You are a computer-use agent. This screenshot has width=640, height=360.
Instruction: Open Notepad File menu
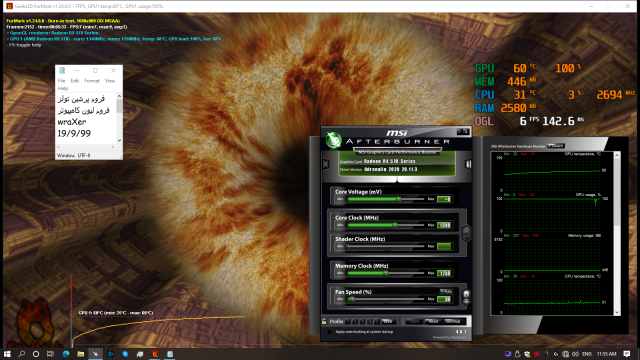tap(61, 81)
